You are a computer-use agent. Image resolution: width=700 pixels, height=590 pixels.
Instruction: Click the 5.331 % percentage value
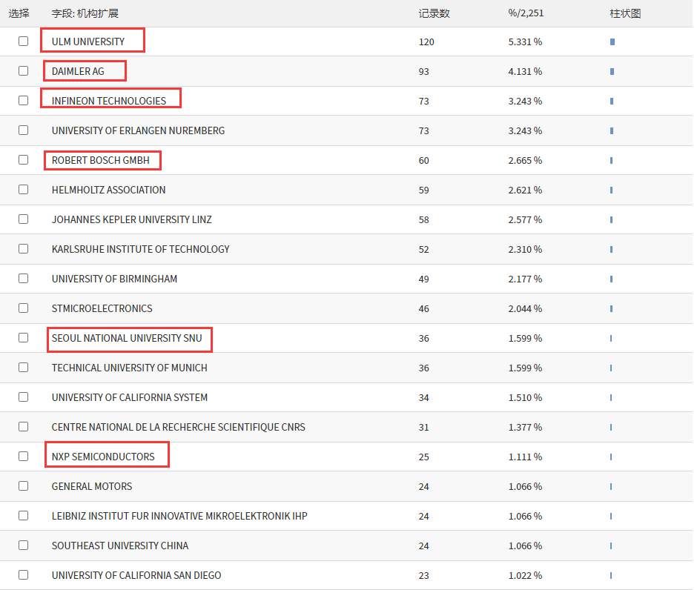click(525, 42)
